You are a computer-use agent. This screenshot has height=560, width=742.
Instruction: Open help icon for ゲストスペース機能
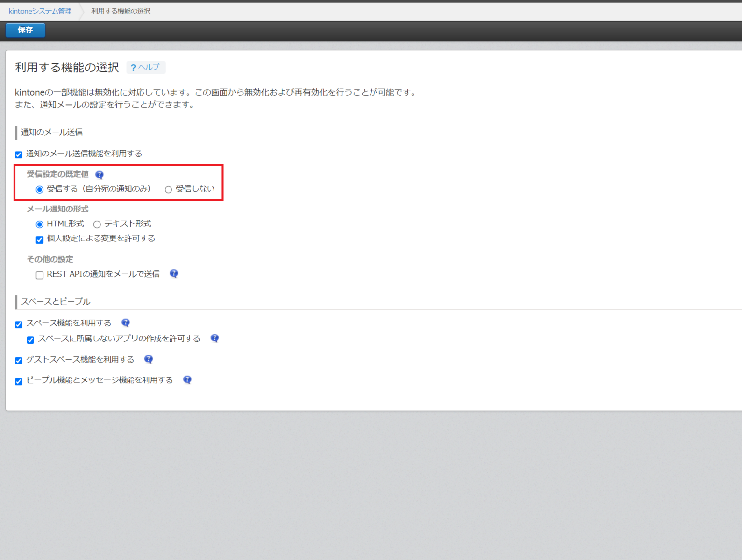coord(149,359)
